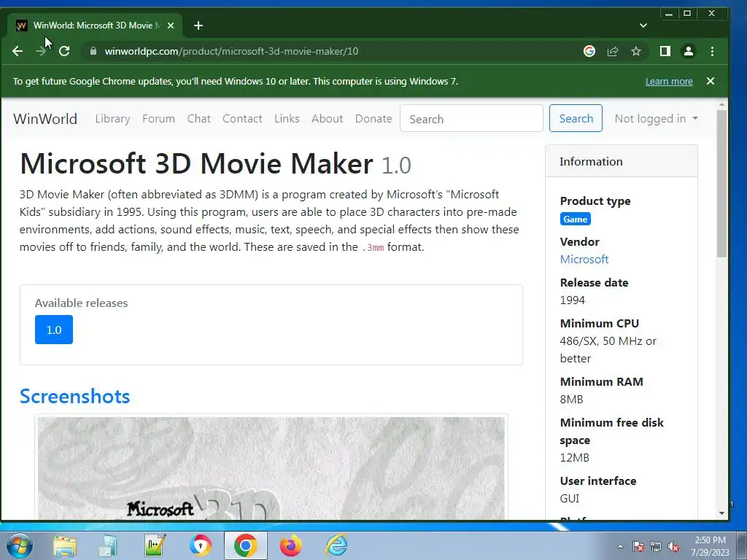The height and width of the screenshot is (560, 747).
Task: Click the 12MB free disk space value
Action: click(x=575, y=458)
